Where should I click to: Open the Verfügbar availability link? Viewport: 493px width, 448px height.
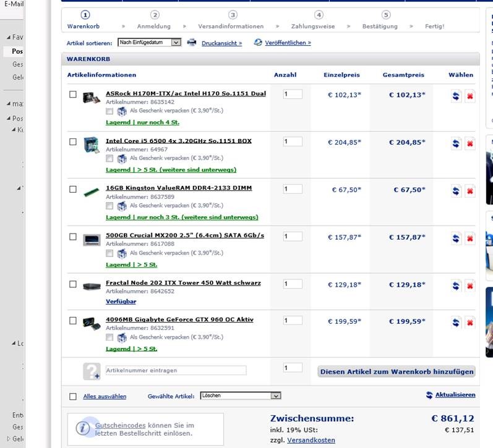121,302
